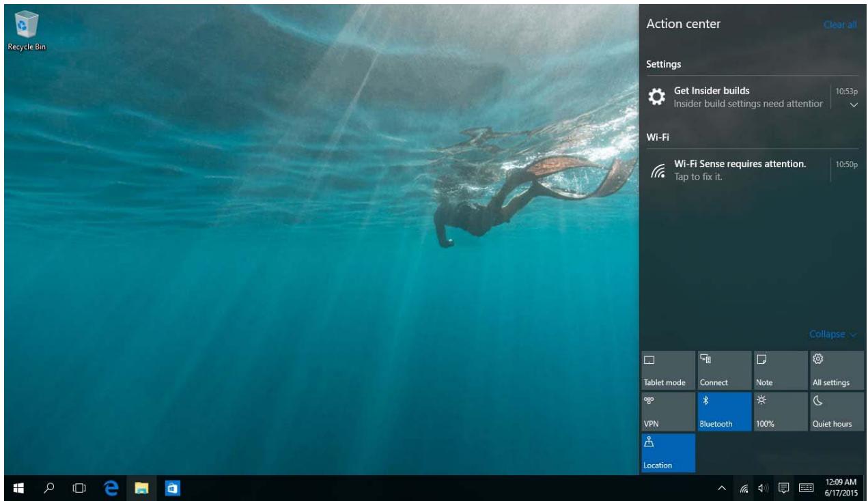Click the Wi-Fi Sense notification icon
868x501 pixels.
(x=657, y=171)
